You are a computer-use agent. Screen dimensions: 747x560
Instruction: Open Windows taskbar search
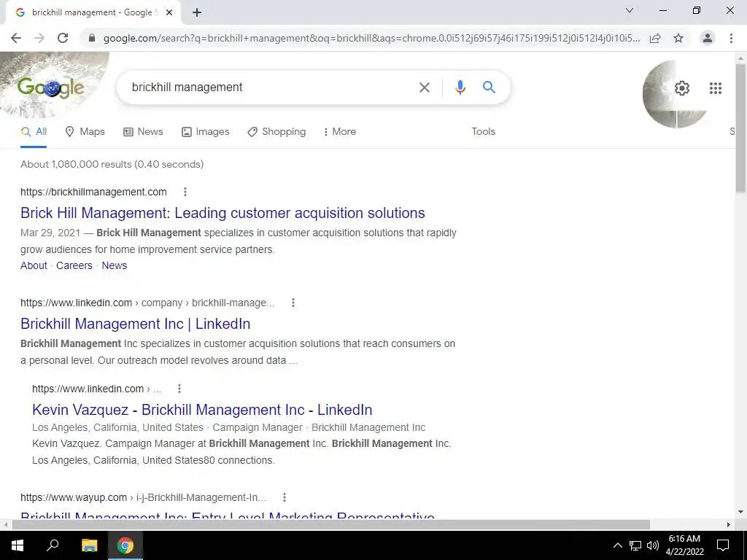click(x=53, y=545)
